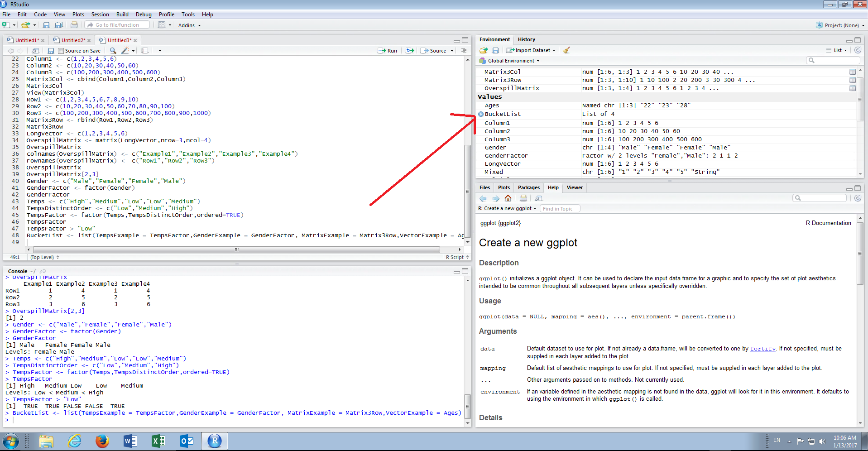868x451 pixels.
Task: Switch to the History tab
Action: coord(526,39)
